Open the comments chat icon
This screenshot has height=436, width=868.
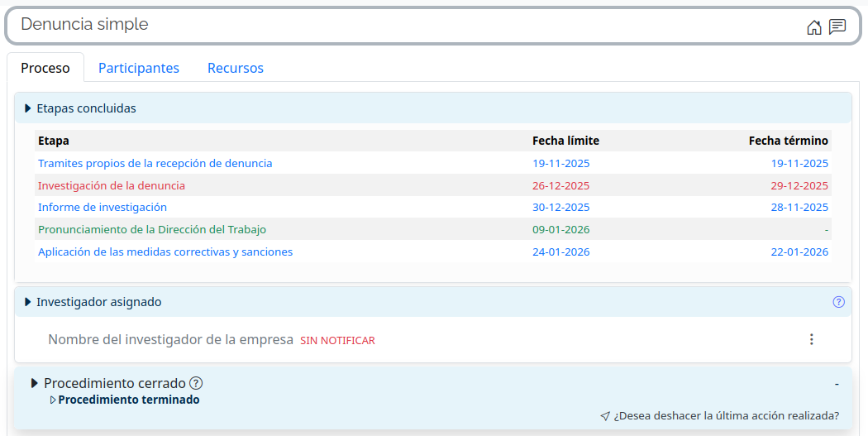837,27
